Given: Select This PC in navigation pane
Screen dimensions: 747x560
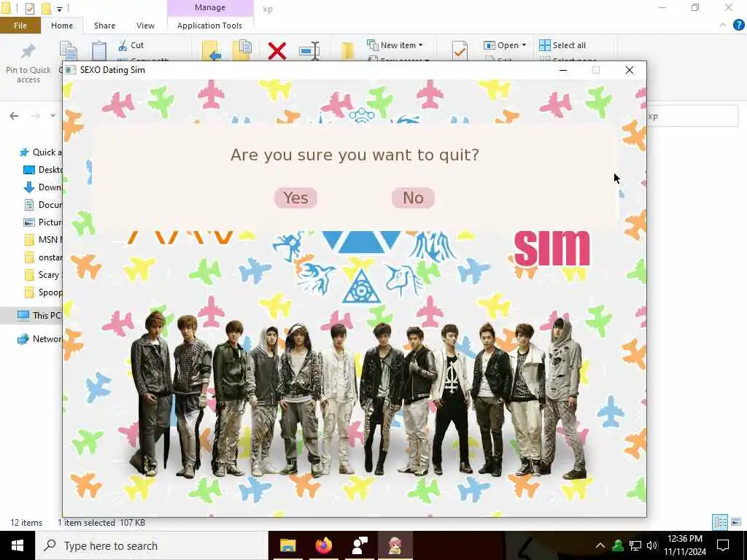Looking at the screenshot, I should pyautogui.click(x=39, y=315).
